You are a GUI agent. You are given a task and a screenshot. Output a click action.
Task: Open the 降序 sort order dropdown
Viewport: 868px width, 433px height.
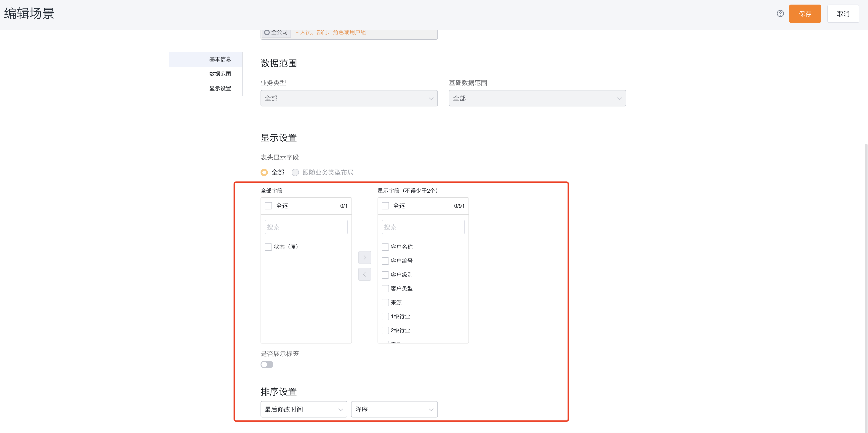pos(394,409)
